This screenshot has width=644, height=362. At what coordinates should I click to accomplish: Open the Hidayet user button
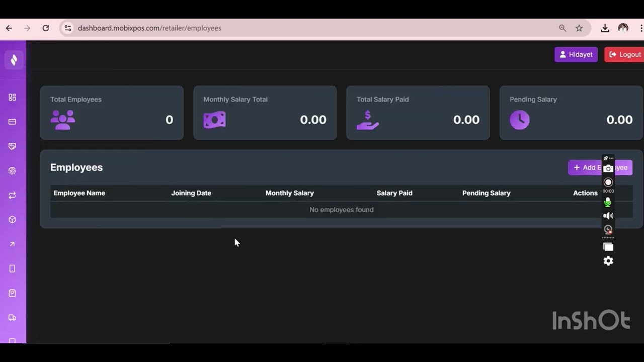click(576, 54)
